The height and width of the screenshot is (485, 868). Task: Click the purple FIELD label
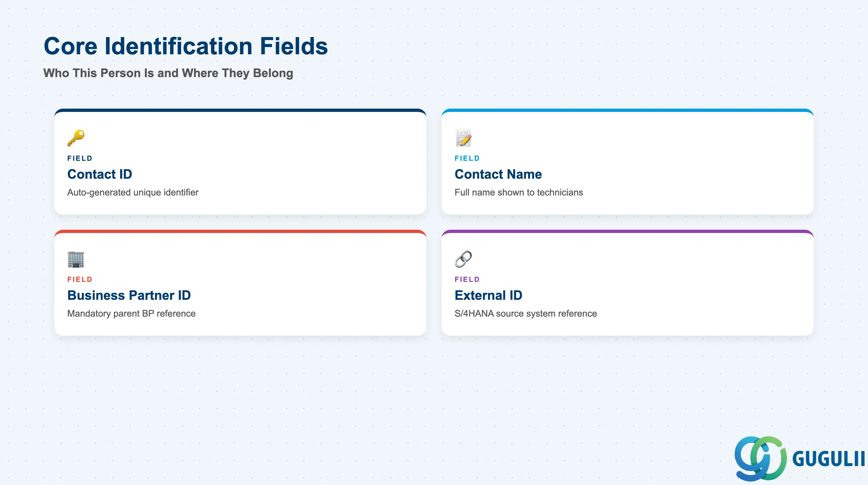click(x=467, y=280)
